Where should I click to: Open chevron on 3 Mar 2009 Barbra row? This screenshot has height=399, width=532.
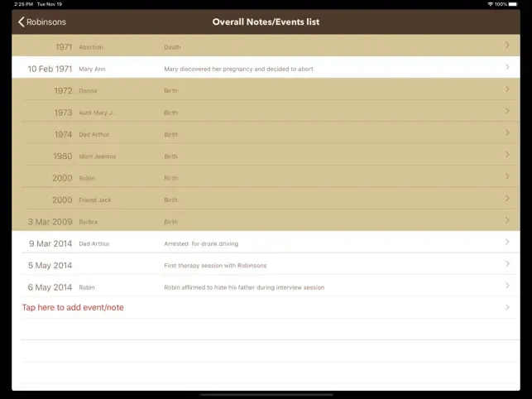(507, 220)
